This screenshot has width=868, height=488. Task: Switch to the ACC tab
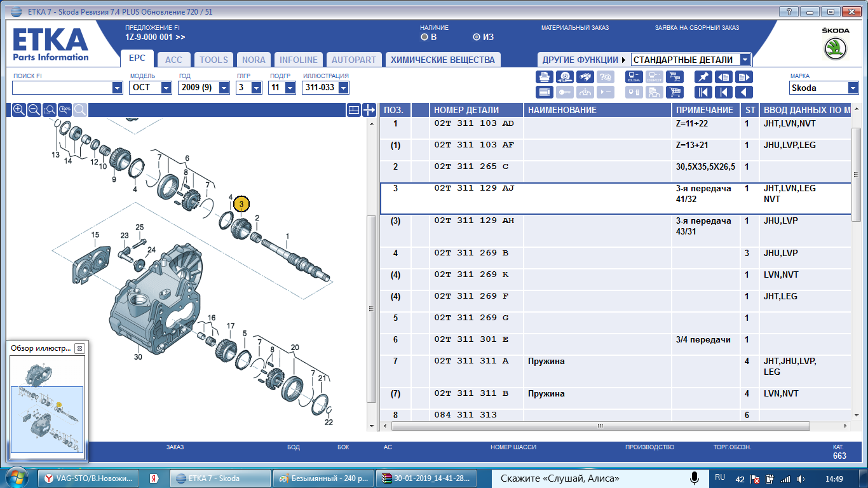click(173, 60)
